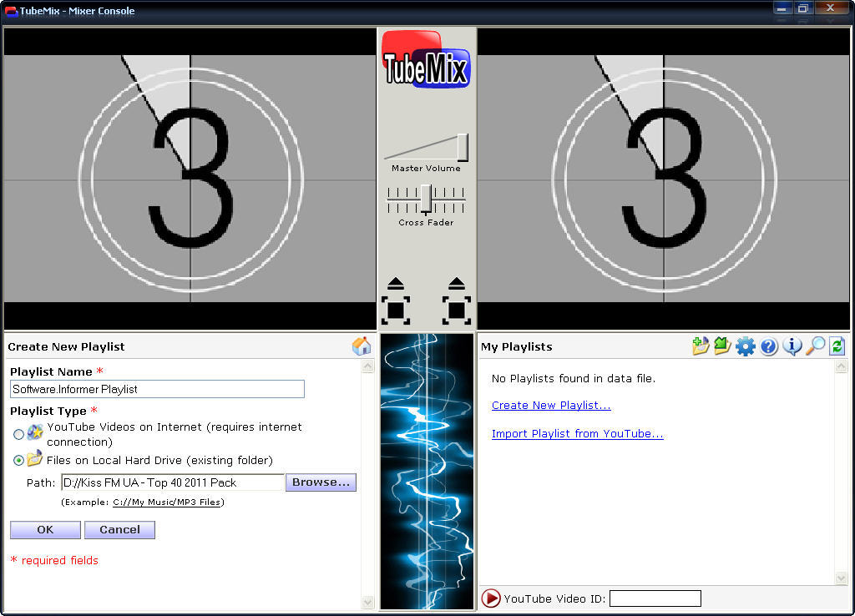The image size is (855, 616).
Task: Click the TubeMix logo
Action: (x=426, y=60)
